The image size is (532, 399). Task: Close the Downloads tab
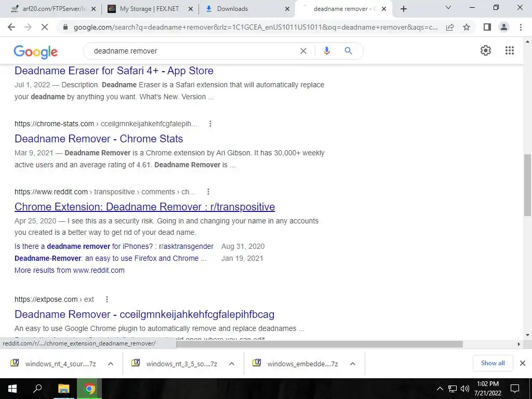point(287,9)
